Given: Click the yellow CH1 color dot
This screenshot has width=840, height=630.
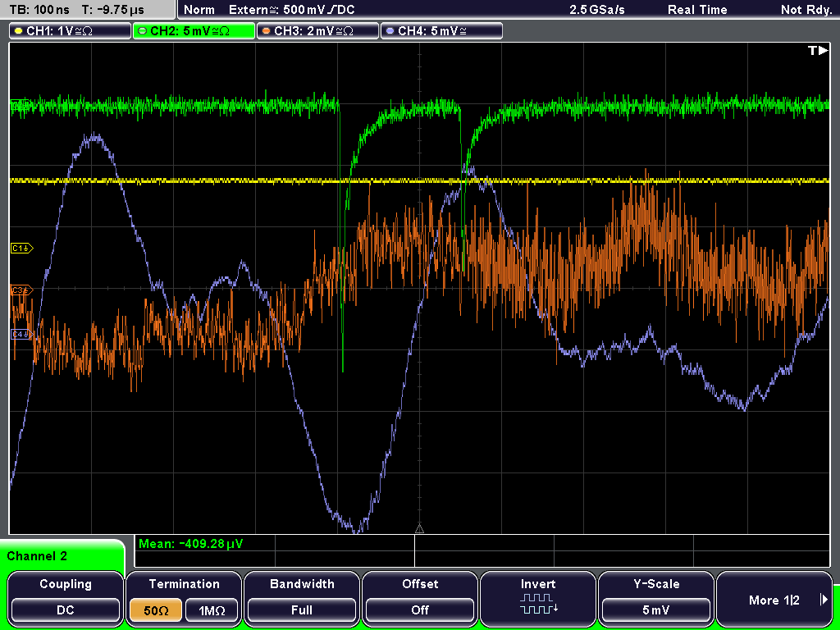Looking at the screenshot, I should pos(19,31).
